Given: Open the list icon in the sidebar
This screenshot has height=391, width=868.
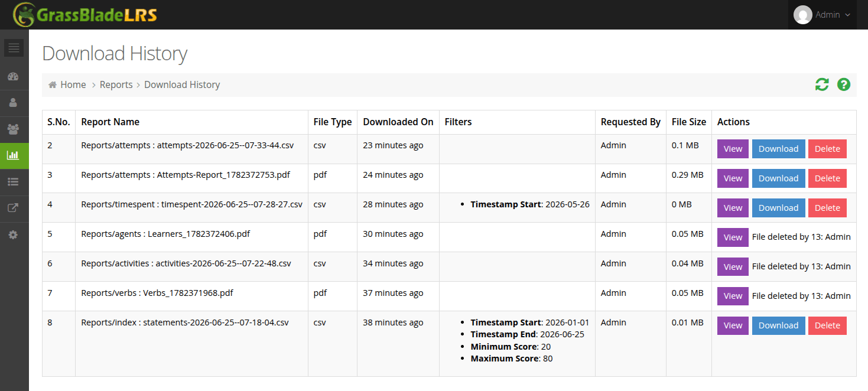Looking at the screenshot, I should [x=14, y=182].
